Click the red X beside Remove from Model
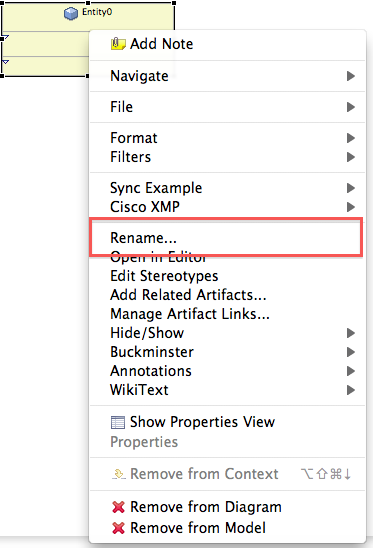 119,528
